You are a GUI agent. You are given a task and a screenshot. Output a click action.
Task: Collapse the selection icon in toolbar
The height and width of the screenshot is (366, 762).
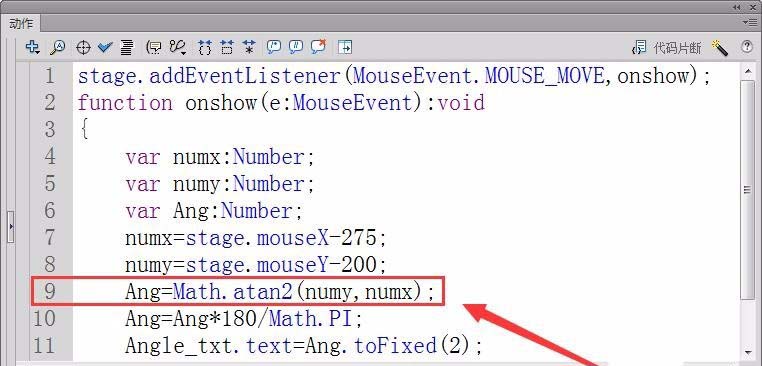[x=227, y=47]
